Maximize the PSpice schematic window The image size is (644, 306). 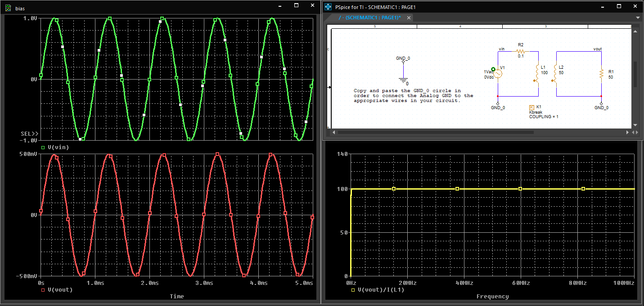[x=619, y=6]
